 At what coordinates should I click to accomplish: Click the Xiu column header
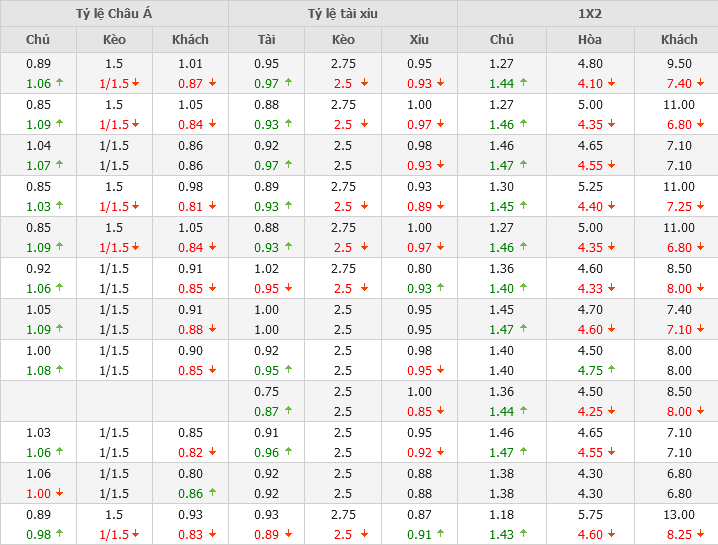[419, 39]
